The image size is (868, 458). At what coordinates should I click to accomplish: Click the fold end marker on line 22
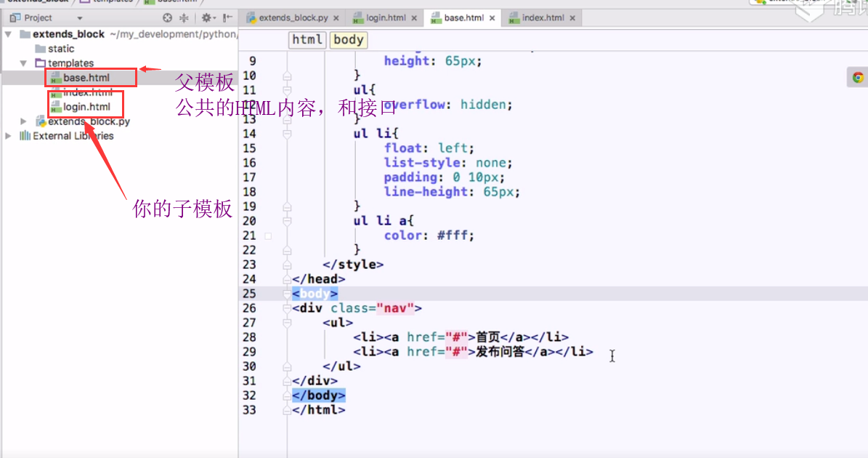tap(287, 250)
